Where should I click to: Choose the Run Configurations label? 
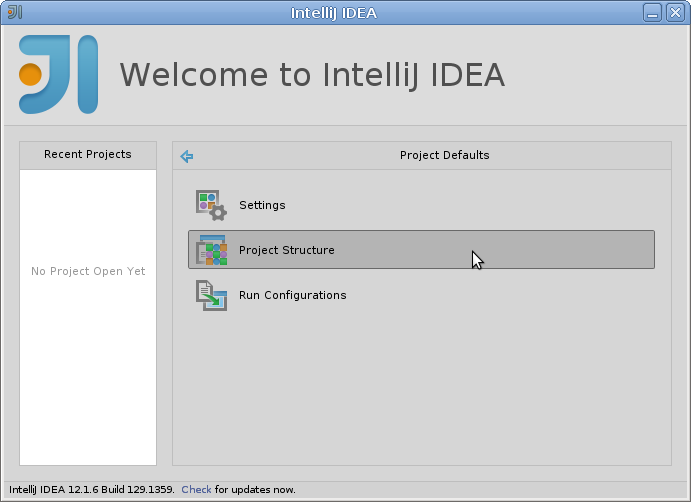click(293, 295)
